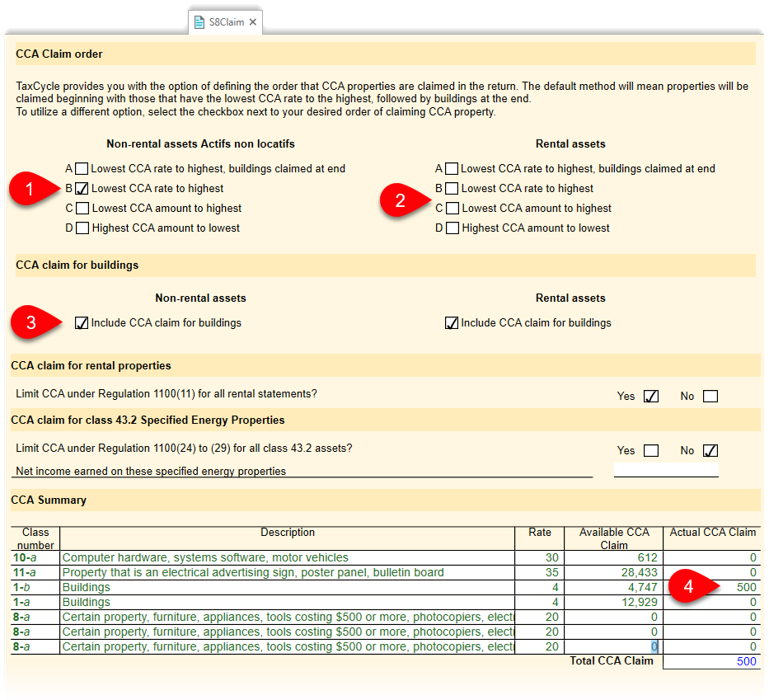
Task: Click the CCA Summary section heading
Action: point(49,500)
